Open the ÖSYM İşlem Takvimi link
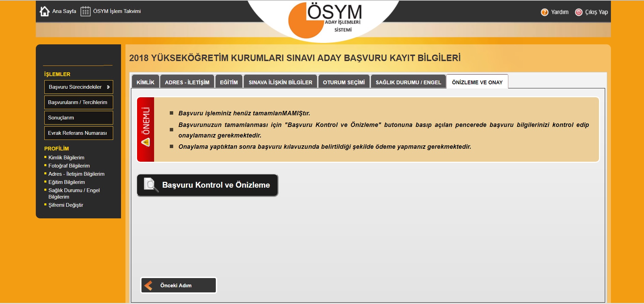The image size is (644, 304). [x=117, y=11]
